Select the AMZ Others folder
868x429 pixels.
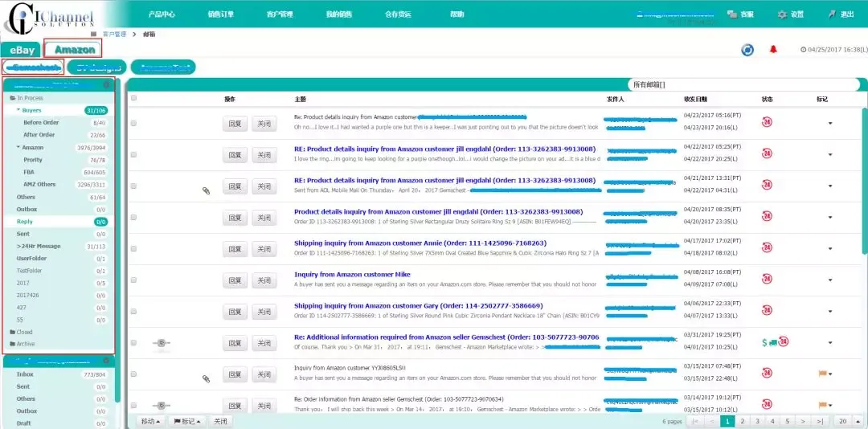tap(39, 184)
